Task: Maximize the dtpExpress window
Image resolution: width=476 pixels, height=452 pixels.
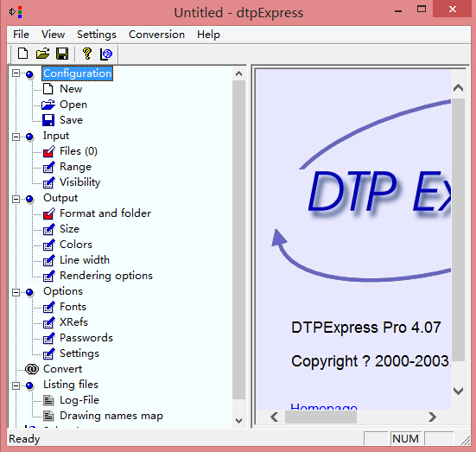Action: (x=422, y=10)
